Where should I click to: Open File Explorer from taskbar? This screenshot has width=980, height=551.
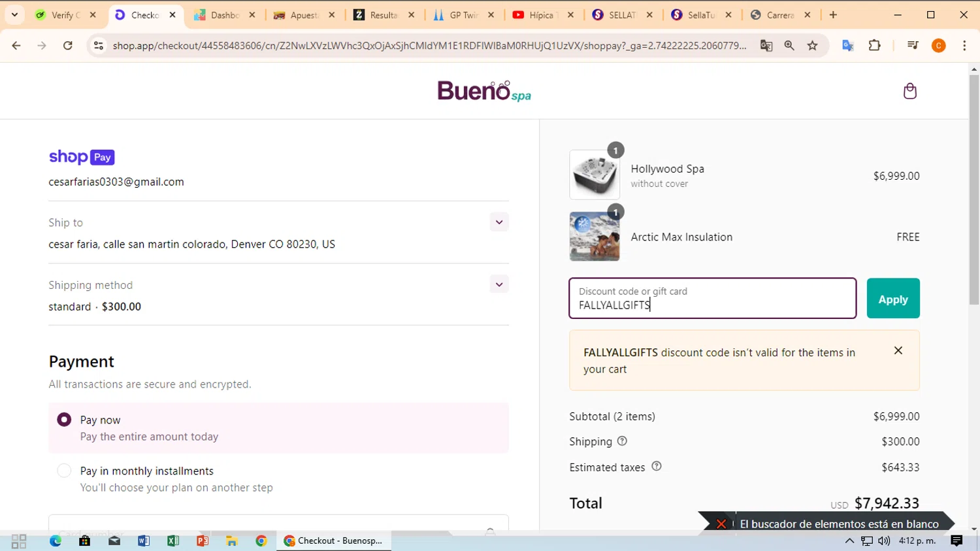click(232, 541)
